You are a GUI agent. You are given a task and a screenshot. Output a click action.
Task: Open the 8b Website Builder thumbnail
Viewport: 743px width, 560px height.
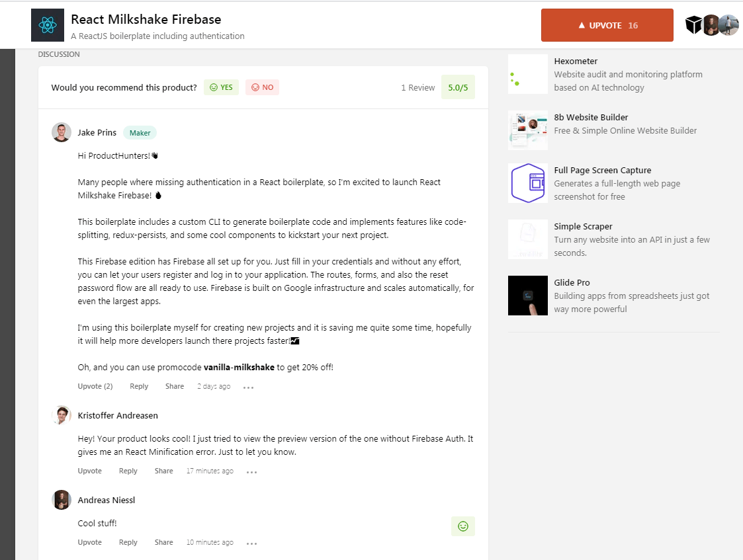pos(528,130)
